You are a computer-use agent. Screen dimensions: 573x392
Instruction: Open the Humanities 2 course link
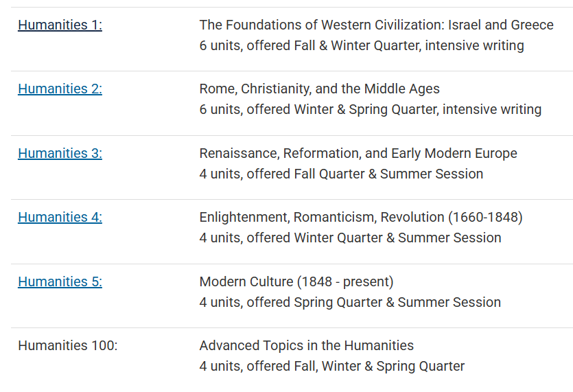pos(60,89)
